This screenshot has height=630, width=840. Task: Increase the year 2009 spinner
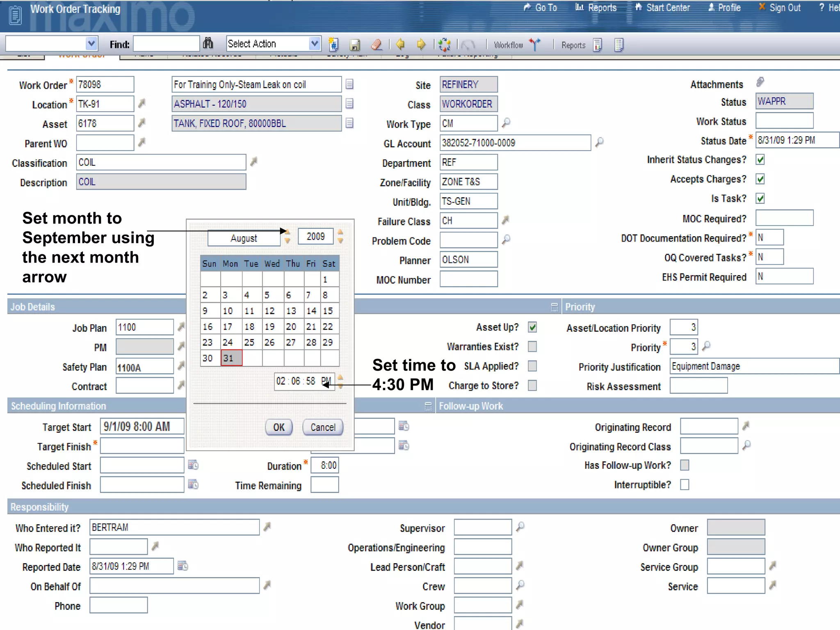point(340,232)
